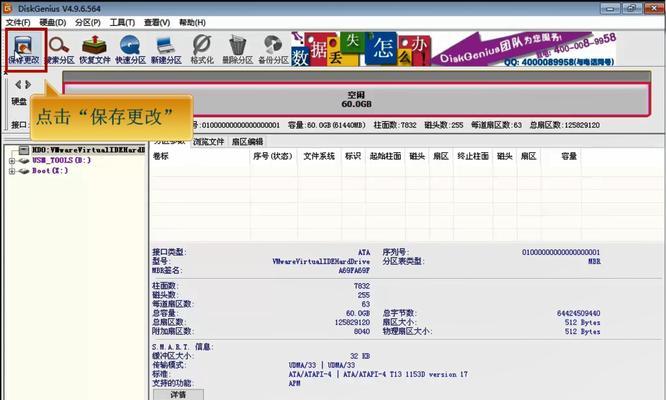Click the HD0 hard disk icon in the tree
Screen dimensions: 666x400
click(x=24, y=150)
